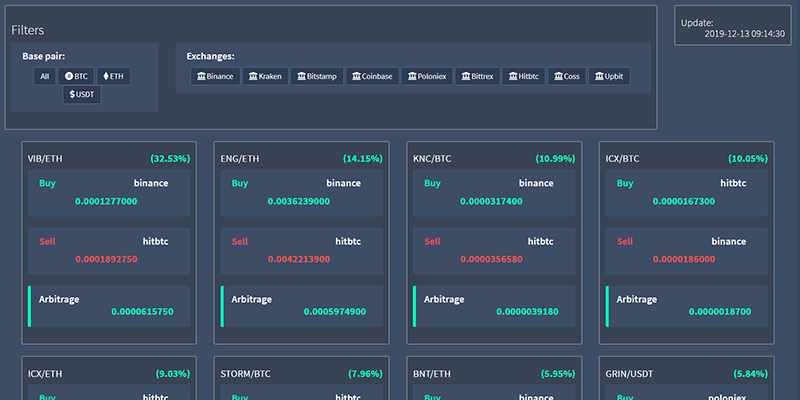Toggle the Binance exchange filter
Image resolution: width=800 pixels, height=400 pixels.
click(215, 77)
